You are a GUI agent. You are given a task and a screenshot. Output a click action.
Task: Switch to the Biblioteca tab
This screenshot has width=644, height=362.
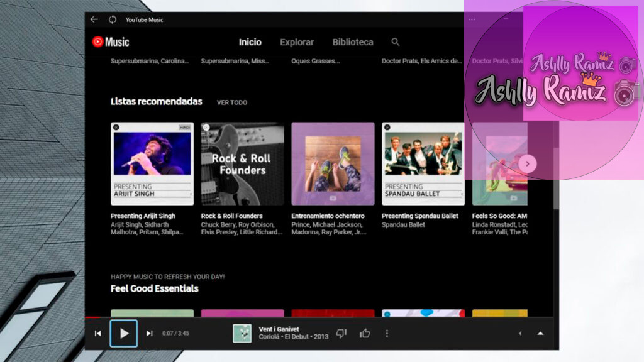353,42
